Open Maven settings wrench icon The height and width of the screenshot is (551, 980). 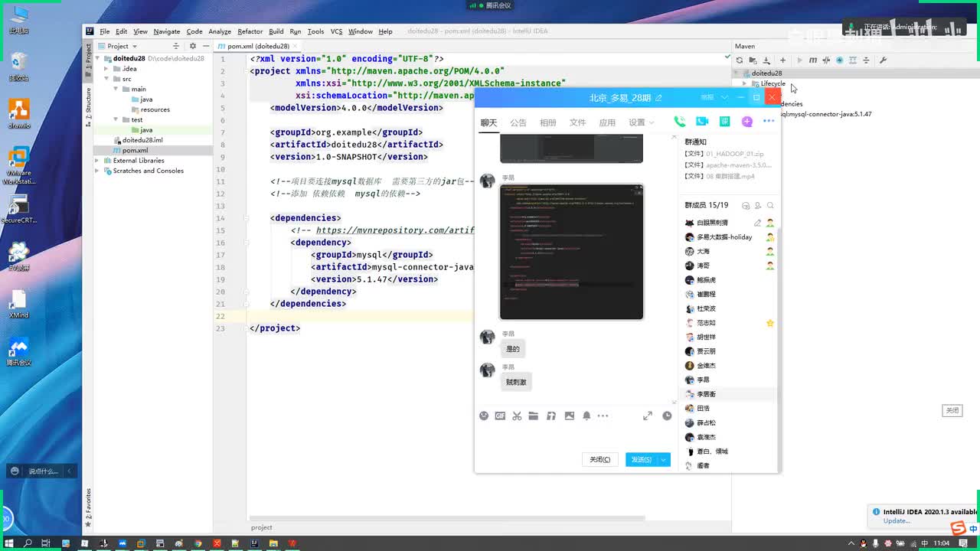click(883, 60)
